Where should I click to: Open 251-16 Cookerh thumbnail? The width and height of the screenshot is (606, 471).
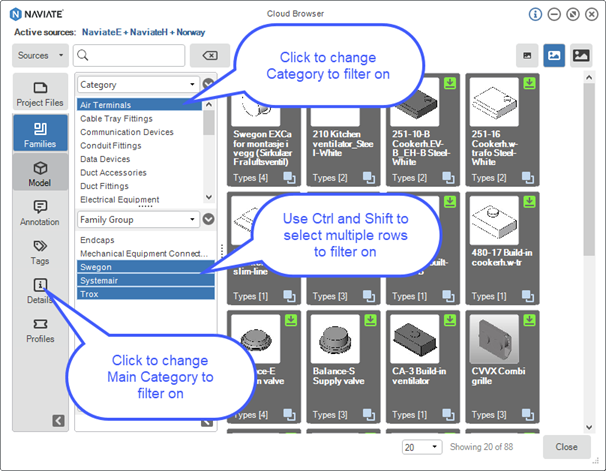(494, 102)
